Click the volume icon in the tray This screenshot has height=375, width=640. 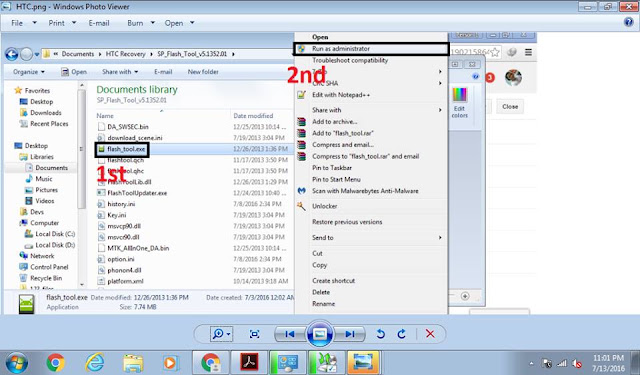click(x=577, y=363)
